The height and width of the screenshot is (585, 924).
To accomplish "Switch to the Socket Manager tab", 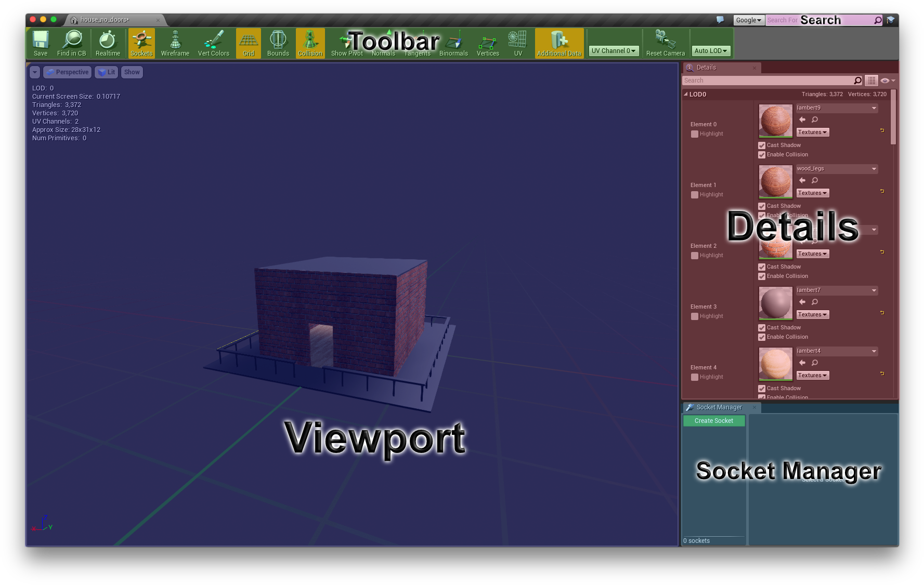I will tap(720, 407).
